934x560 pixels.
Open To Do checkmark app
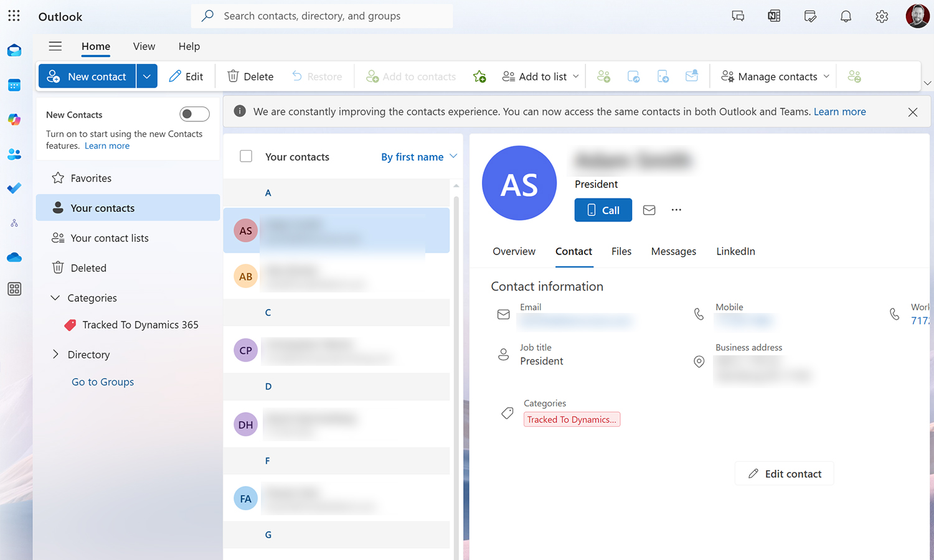(x=14, y=188)
